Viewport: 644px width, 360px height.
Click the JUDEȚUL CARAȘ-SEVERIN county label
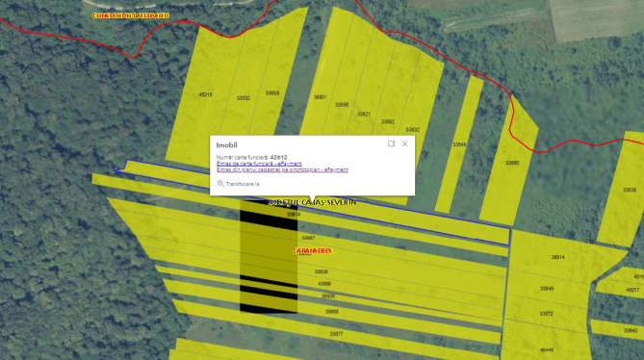coord(312,202)
